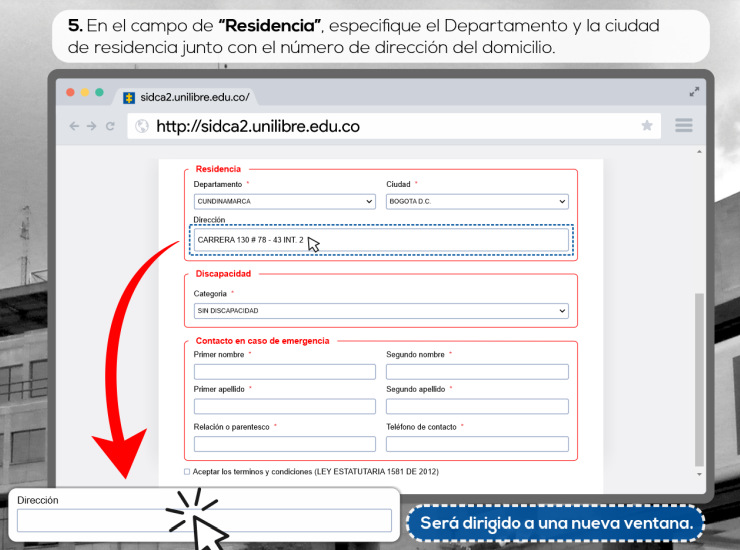Click the Primer apellido input field
The height and width of the screenshot is (550, 740).
(x=285, y=406)
